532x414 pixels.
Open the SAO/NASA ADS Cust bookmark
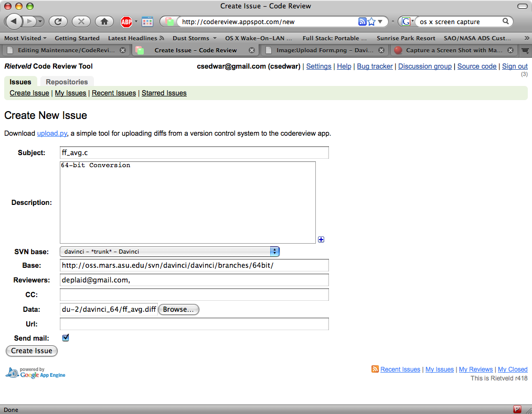coord(477,38)
